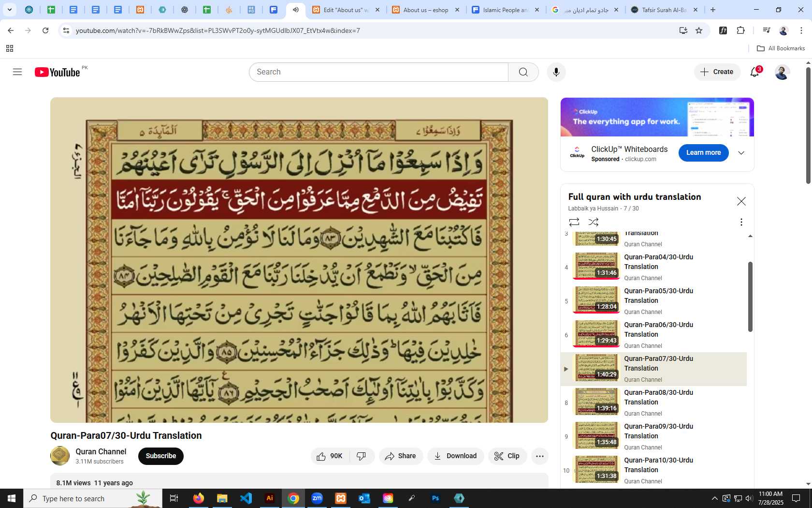Start voice search with microphone icon
Image resolution: width=812 pixels, height=508 pixels.
click(x=556, y=72)
